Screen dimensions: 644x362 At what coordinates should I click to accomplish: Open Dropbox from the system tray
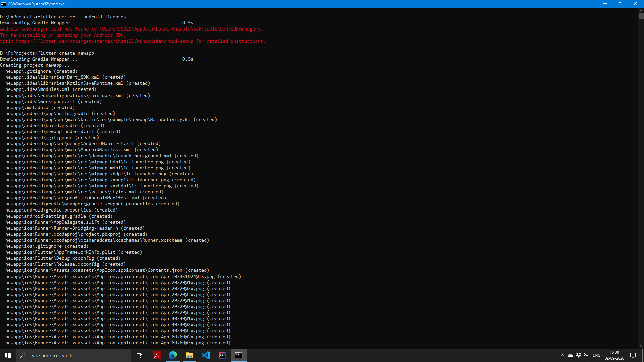(x=579, y=355)
